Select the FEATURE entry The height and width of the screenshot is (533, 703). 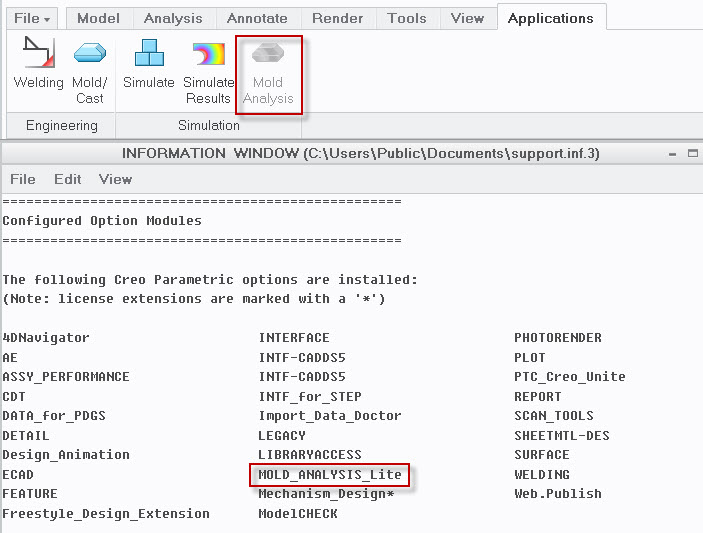[x=30, y=494]
